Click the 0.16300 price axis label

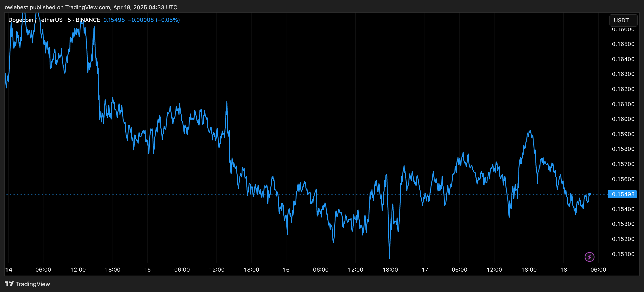tap(623, 74)
